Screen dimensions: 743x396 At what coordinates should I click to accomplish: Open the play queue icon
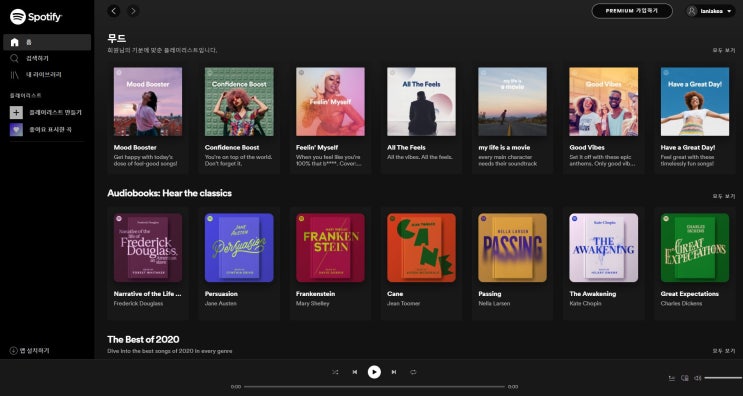point(672,378)
